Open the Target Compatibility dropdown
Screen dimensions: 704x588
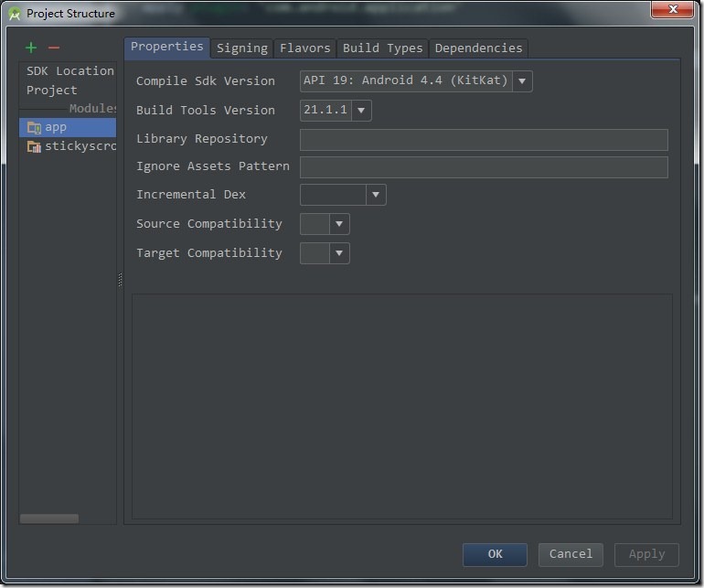pos(339,253)
